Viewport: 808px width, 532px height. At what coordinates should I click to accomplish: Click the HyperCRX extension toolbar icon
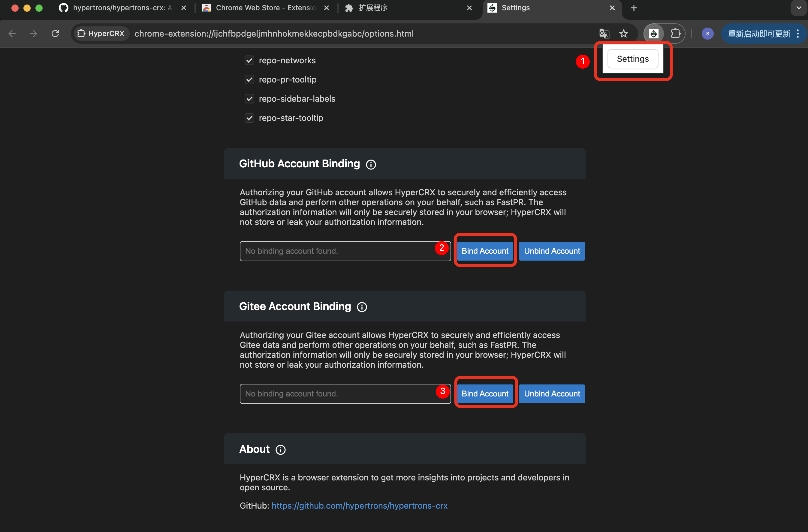tap(653, 34)
